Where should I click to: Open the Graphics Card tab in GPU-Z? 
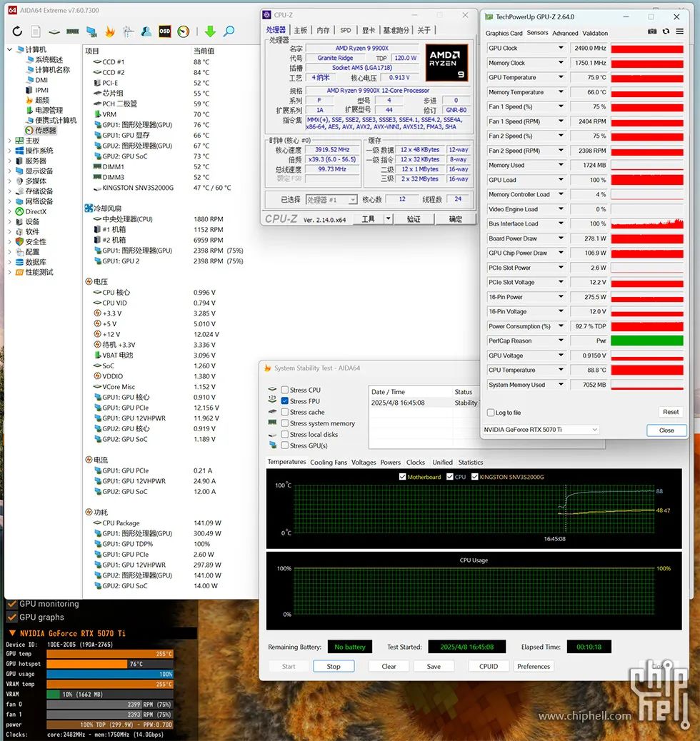[x=504, y=33]
